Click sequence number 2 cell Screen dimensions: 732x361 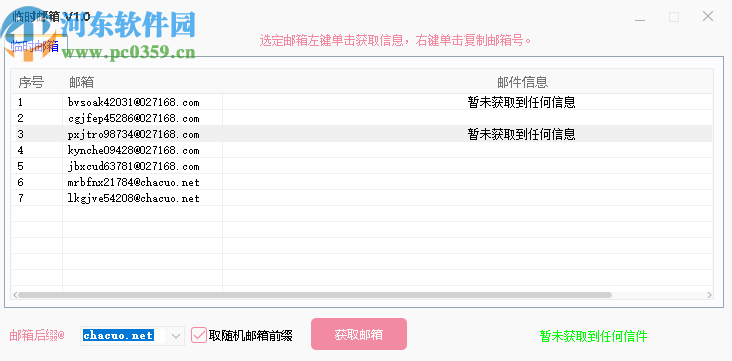click(37, 118)
